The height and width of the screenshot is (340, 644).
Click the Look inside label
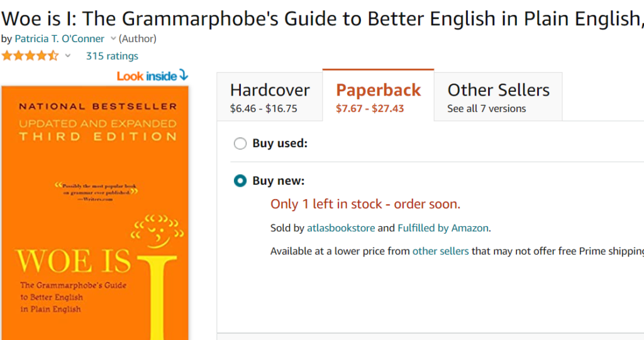point(147,76)
